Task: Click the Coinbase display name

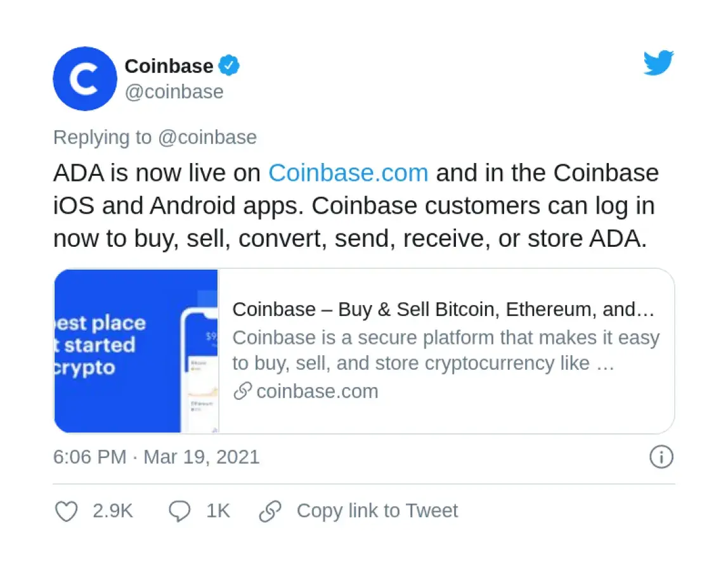Action: click(x=169, y=65)
